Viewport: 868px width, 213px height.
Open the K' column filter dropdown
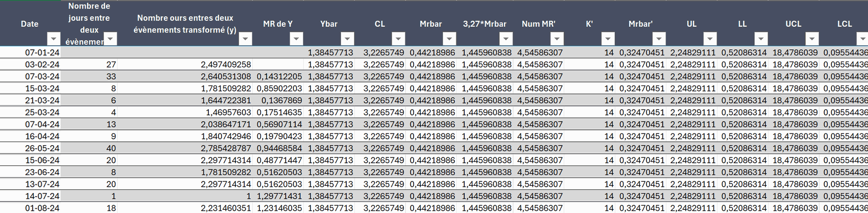(x=608, y=39)
